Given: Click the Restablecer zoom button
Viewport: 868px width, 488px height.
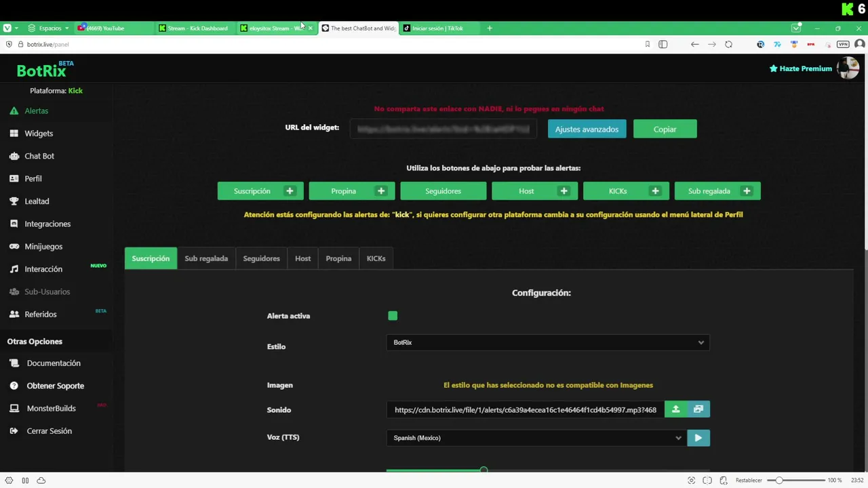Looking at the screenshot, I should tap(749, 481).
